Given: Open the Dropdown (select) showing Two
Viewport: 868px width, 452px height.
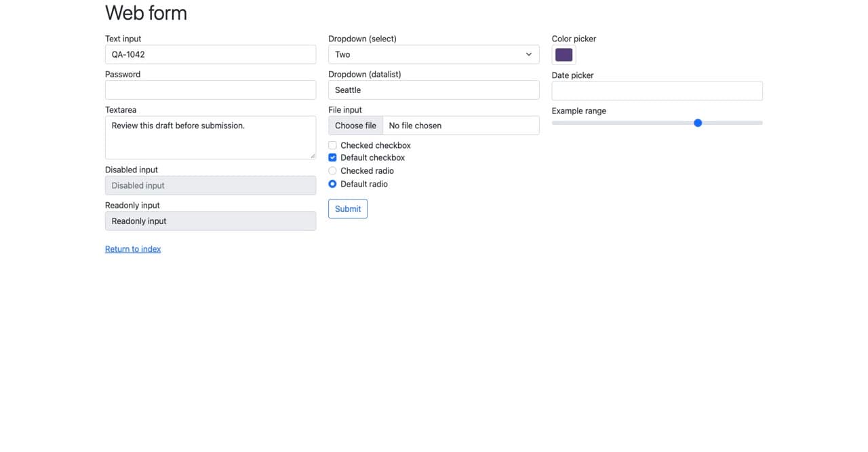Looking at the screenshot, I should 434,54.
